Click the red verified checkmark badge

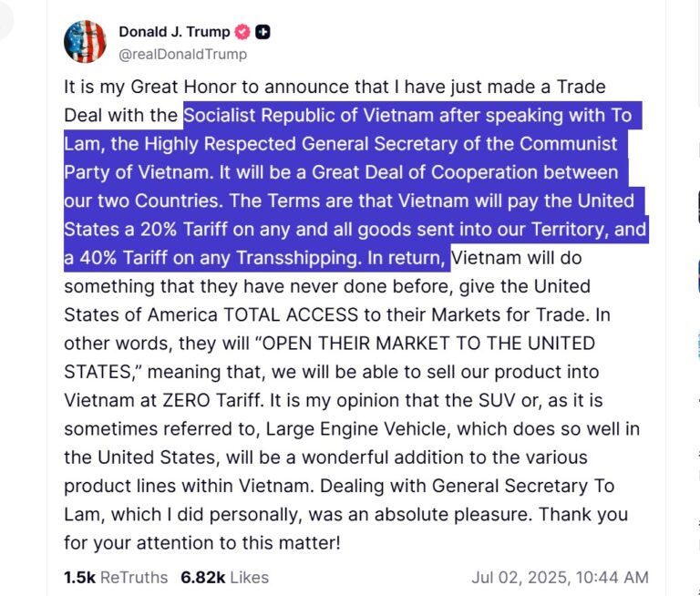point(242,32)
